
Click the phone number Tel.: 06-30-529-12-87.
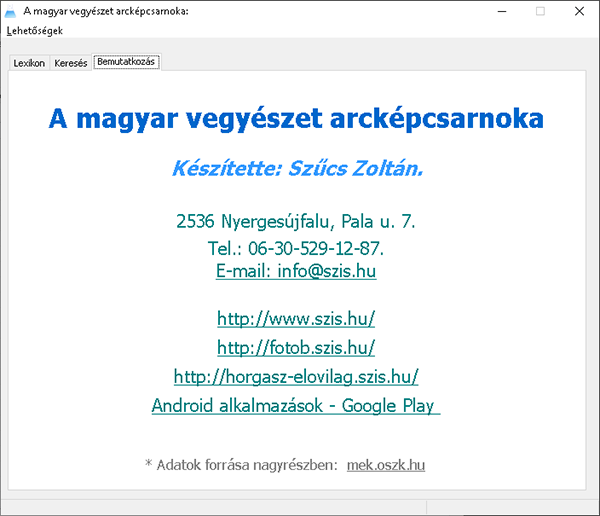[x=296, y=248]
